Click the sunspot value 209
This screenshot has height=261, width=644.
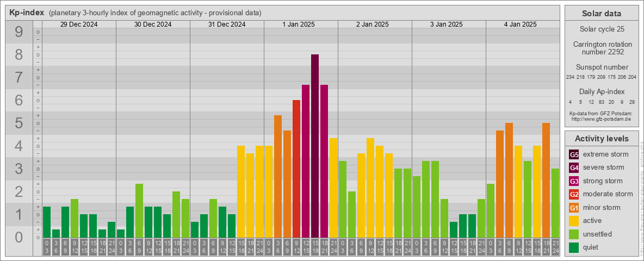[602, 77]
